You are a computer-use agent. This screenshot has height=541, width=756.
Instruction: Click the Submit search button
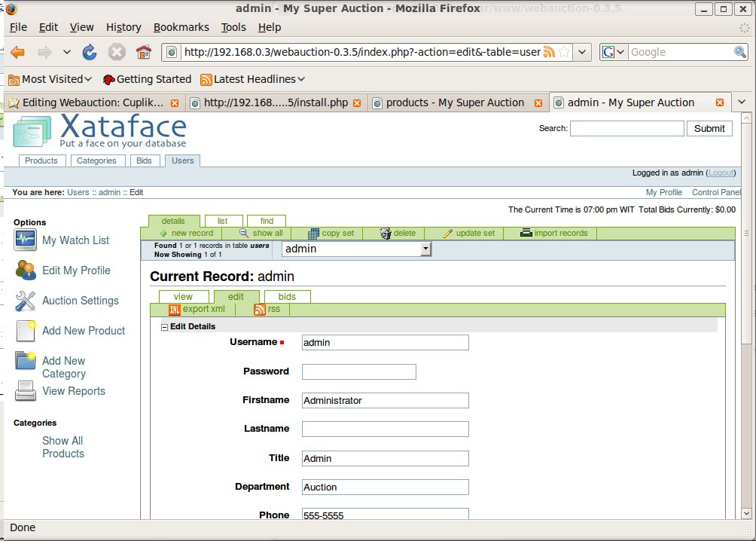click(709, 129)
